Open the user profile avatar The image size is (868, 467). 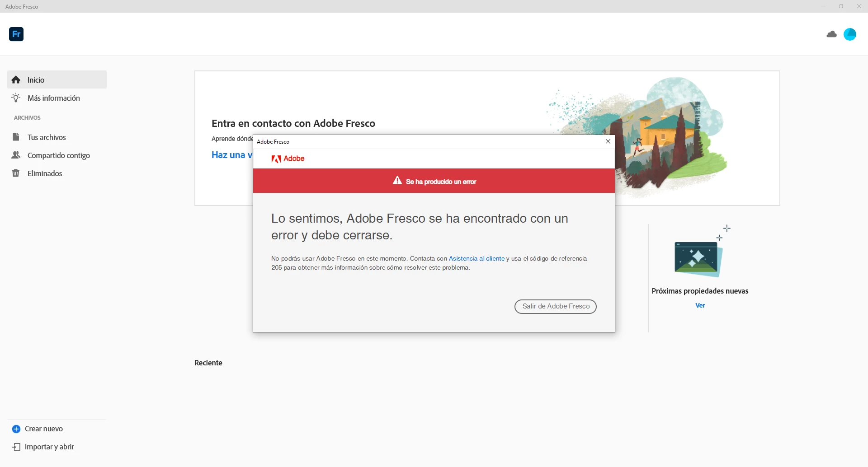point(850,34)
